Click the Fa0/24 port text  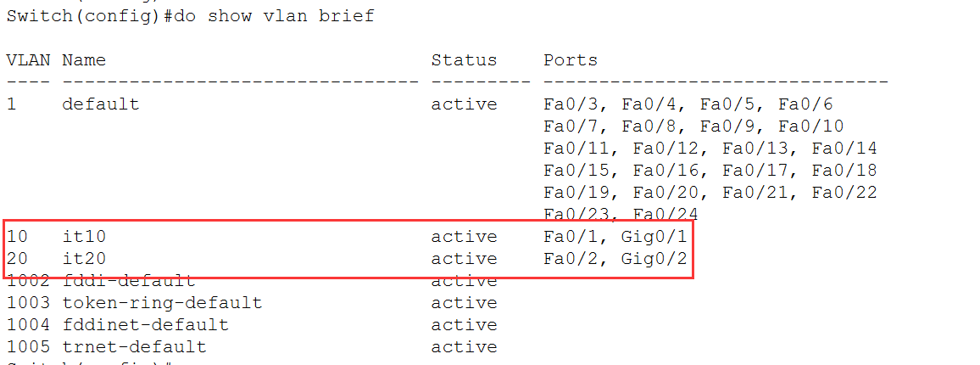(665, 215)
